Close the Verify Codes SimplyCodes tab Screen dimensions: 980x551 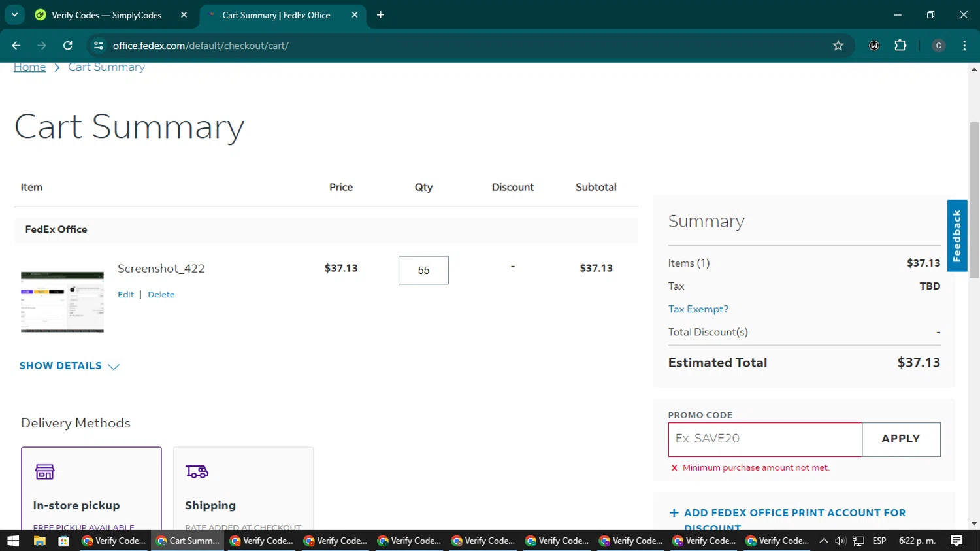tap(184, 15)
